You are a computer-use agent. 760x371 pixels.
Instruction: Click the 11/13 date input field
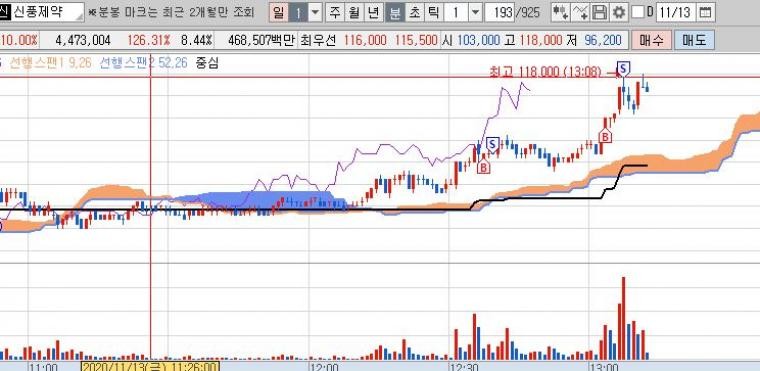coord(677,12)
